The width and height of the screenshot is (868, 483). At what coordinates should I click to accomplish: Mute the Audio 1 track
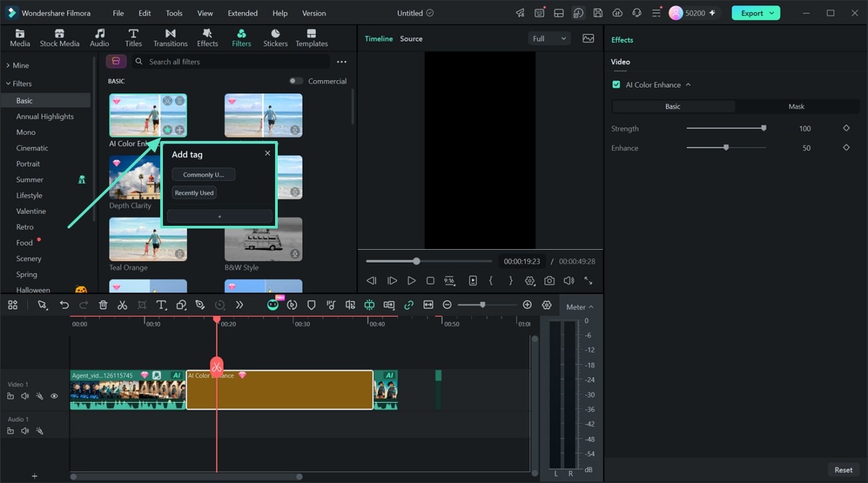click(x=25, y=431)
